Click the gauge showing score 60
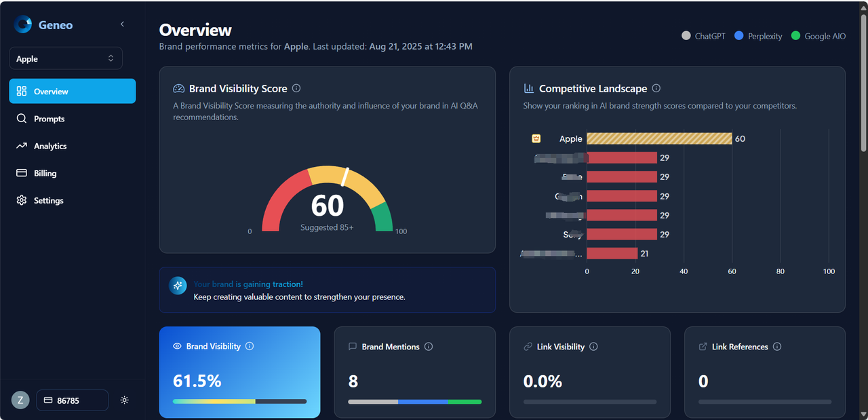868x420 pixels. (x=327, y=199)
